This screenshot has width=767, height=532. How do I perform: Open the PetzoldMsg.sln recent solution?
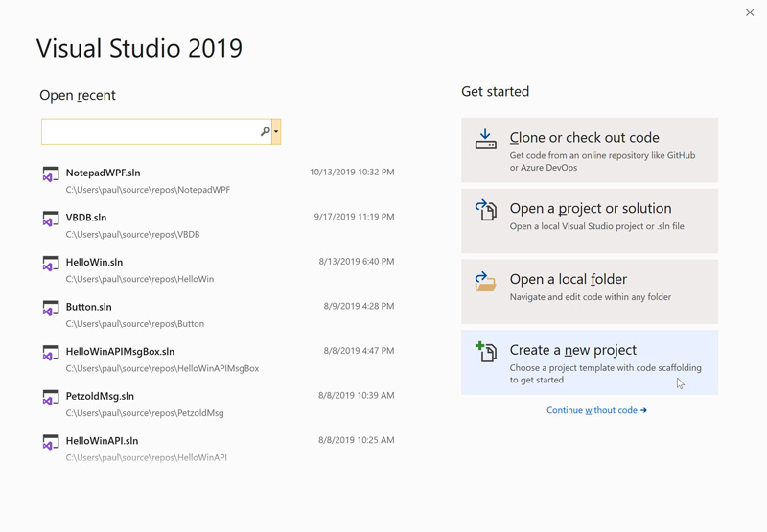(100, 396)
